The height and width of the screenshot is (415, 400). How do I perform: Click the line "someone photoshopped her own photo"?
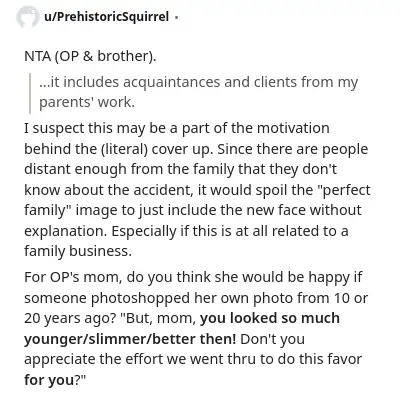pos(196,298)
